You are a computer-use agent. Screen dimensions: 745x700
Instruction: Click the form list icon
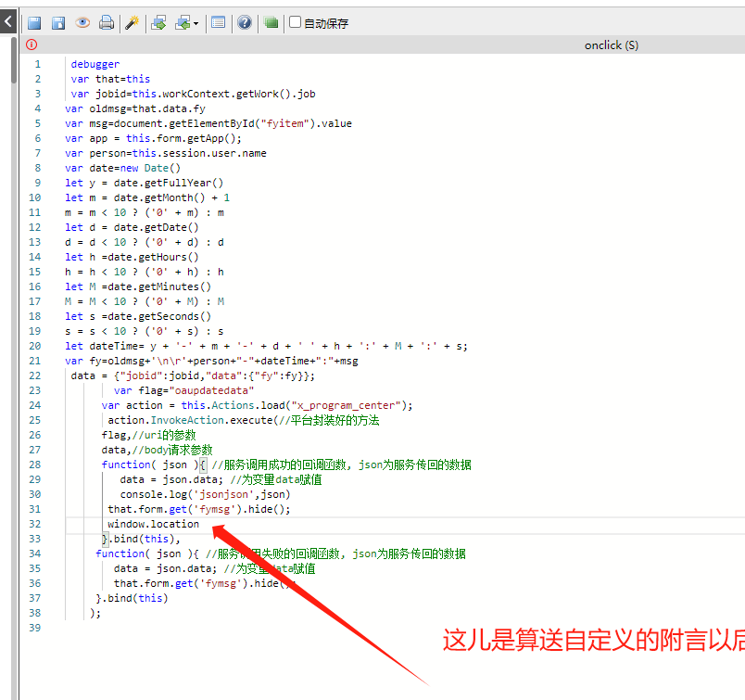pos(218,23)
